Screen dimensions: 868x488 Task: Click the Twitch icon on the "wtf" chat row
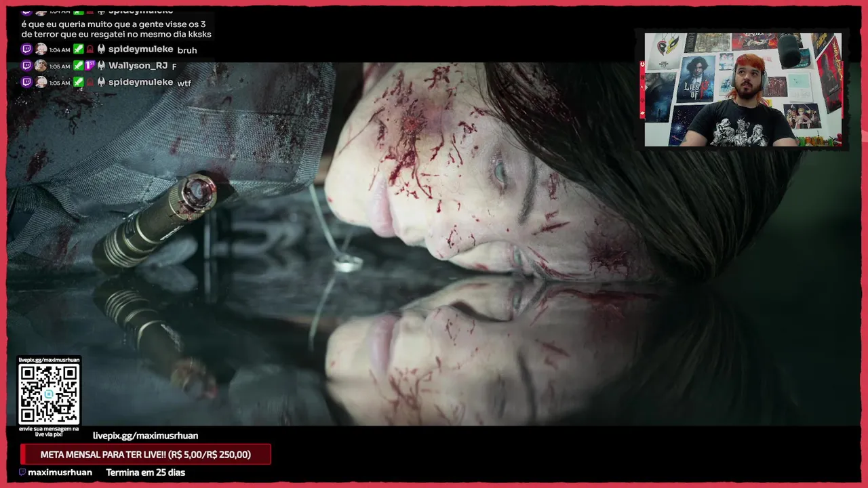coord(26,82)
